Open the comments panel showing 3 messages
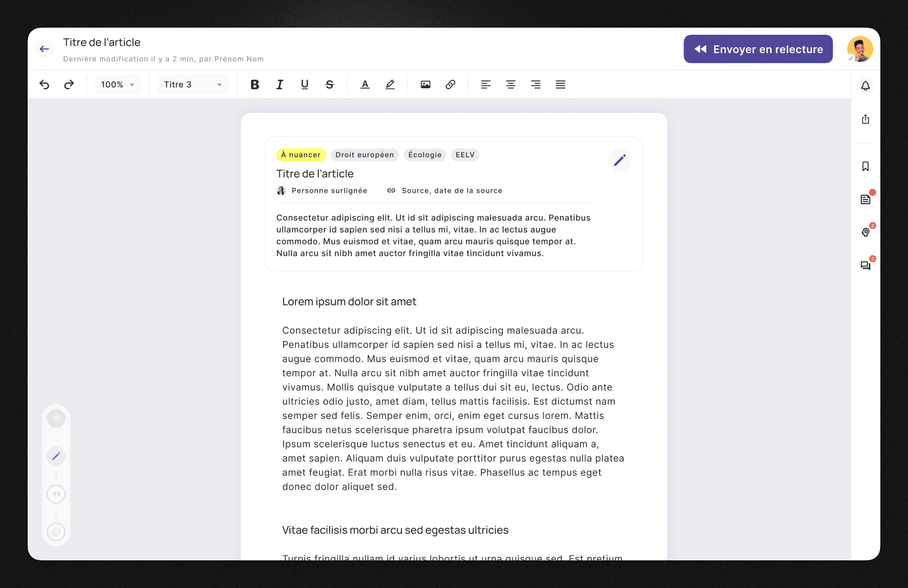The image size is (908, 588). click(865, 265)
